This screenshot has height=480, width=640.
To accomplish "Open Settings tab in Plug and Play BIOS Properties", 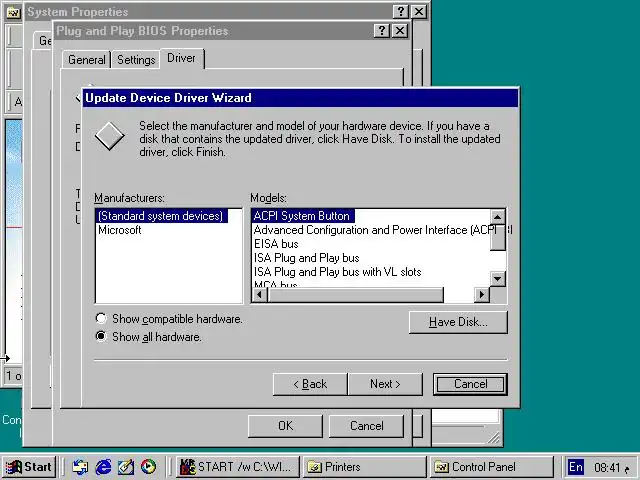I will (136, 60).
